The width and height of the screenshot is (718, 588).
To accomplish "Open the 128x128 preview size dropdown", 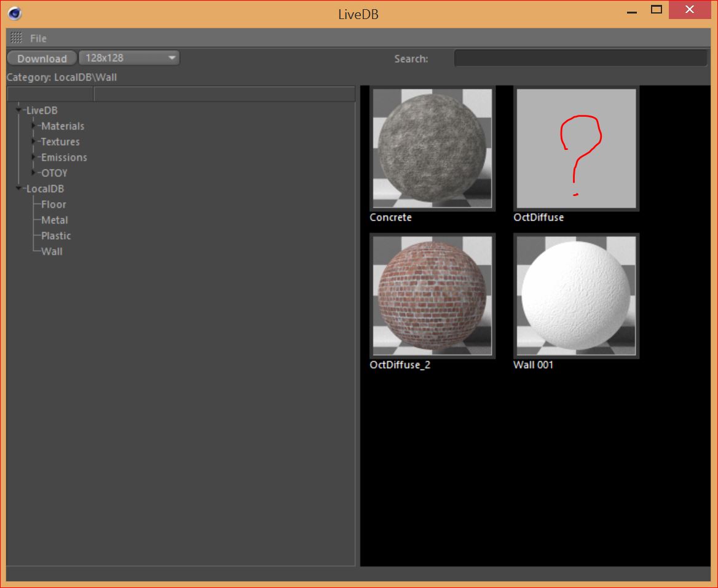I will pyautogui.click(x=129, y=58).
